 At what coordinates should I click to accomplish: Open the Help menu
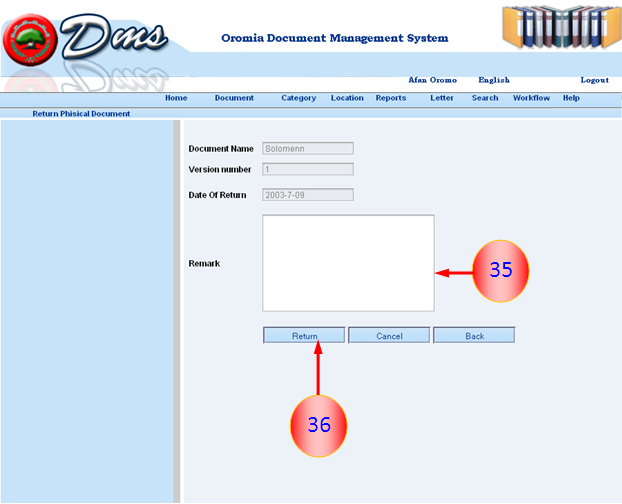coord(571,98)
